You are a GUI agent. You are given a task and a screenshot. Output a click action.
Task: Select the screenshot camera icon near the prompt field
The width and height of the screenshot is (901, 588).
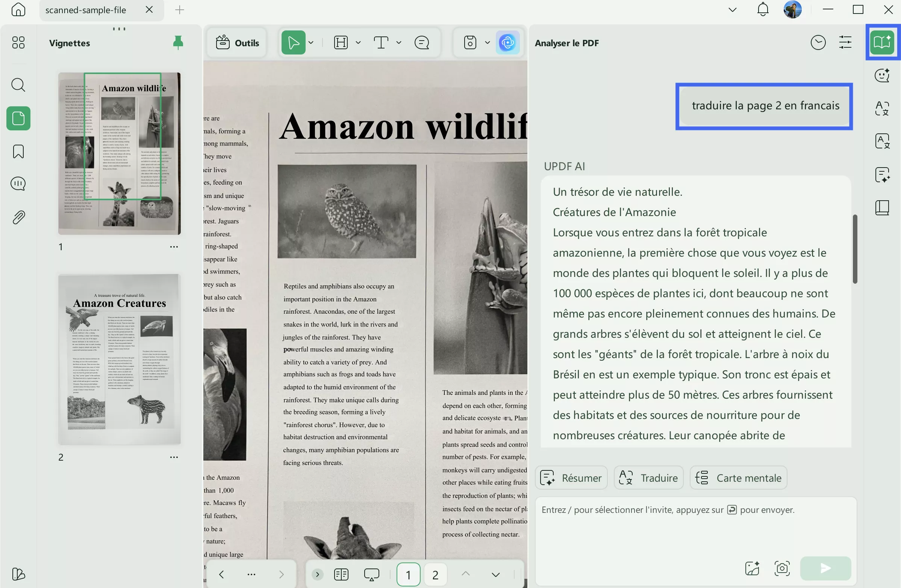pos(781,568)
